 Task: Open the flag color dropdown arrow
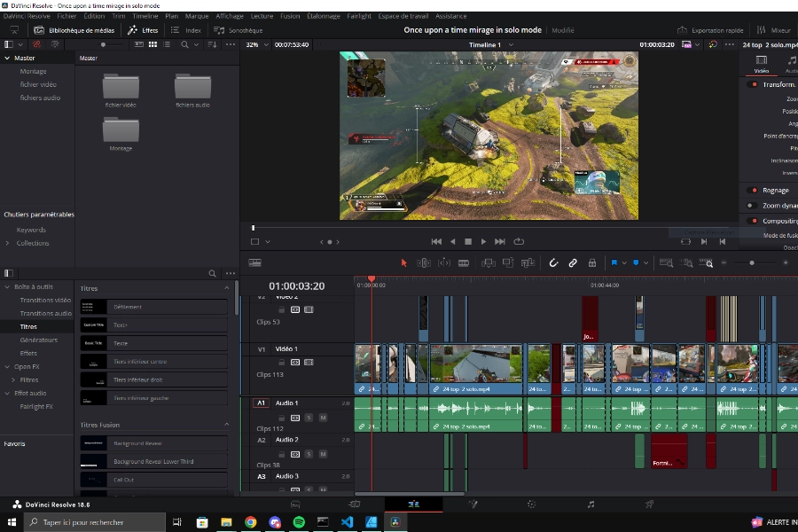point(624,262)
